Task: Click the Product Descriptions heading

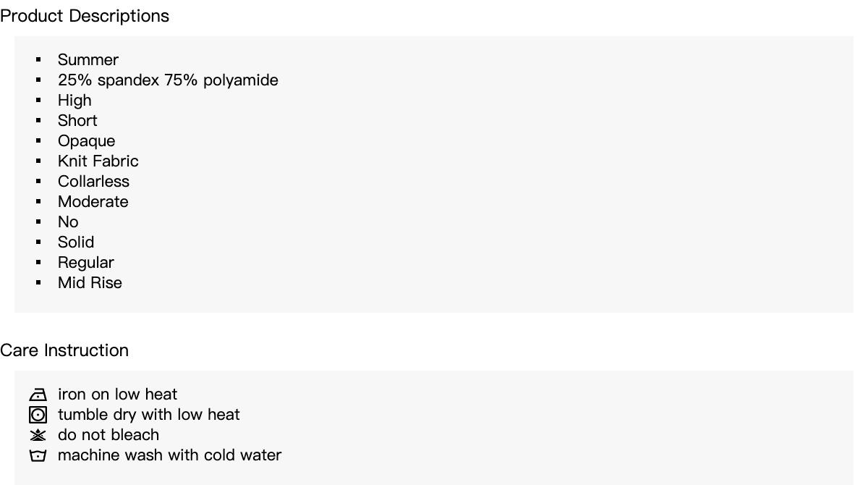Action: click(85, 16)
